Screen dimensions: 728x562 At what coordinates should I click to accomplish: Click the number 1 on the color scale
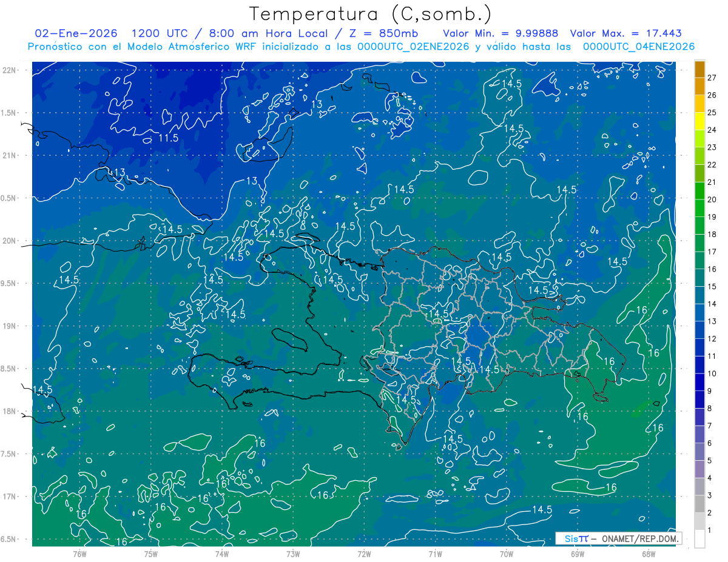tap(710, 530)
